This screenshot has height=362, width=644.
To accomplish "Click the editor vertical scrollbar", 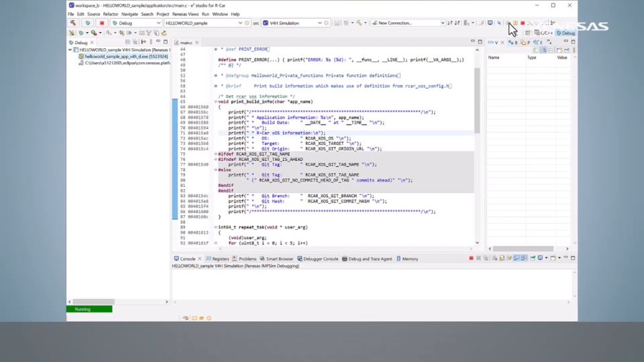I will (477, 101).
